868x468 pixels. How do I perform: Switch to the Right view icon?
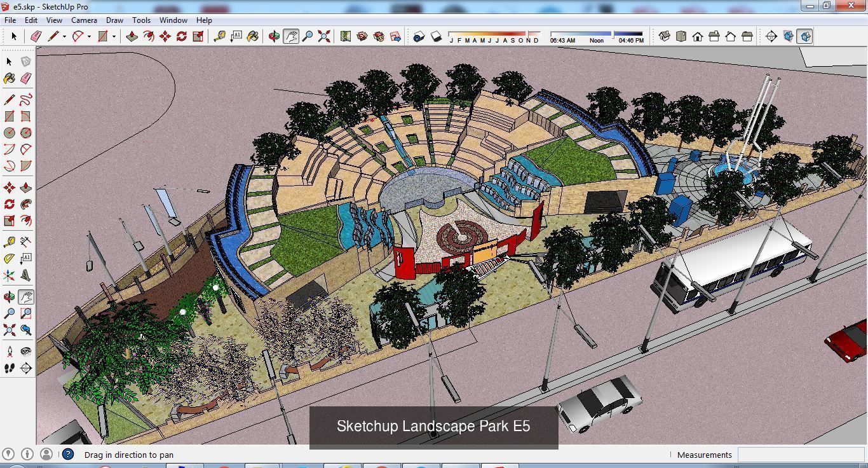pyautogui.click(x=714, y=36)
